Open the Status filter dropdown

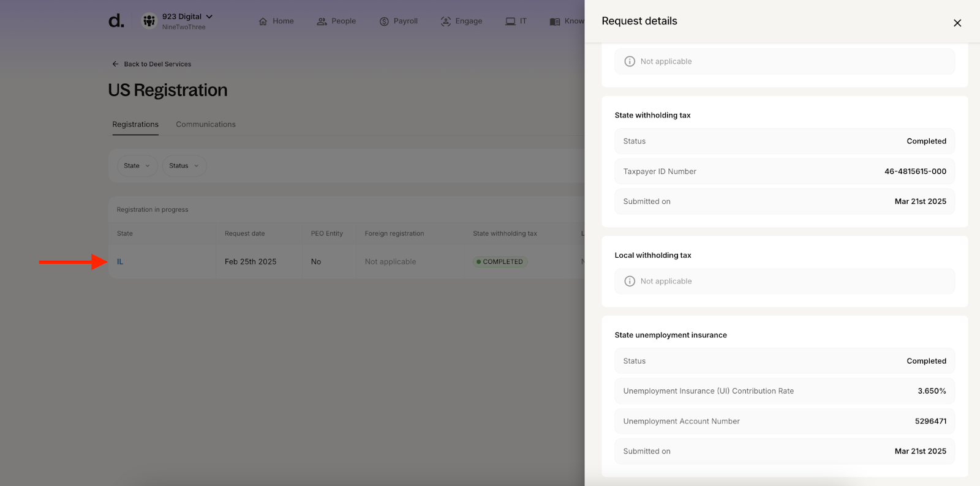pos(184,166)
